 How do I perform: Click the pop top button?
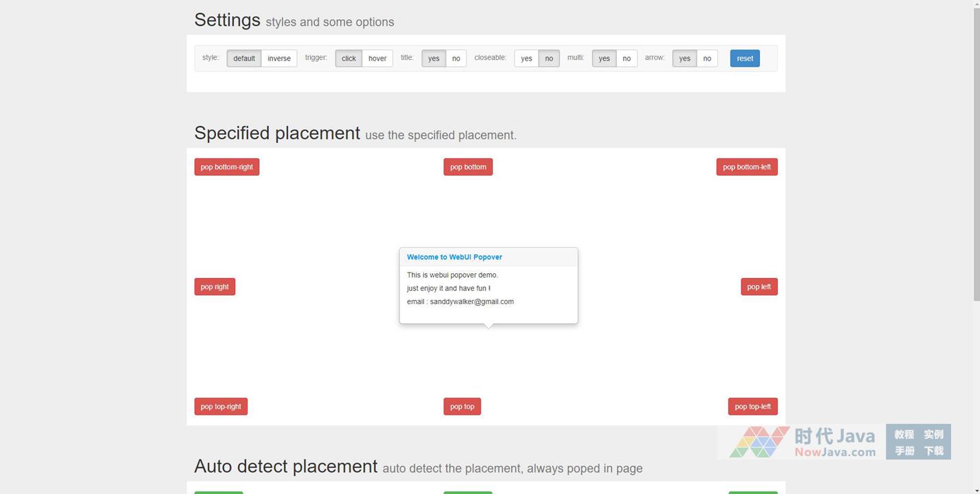click(x=462, y=407)
